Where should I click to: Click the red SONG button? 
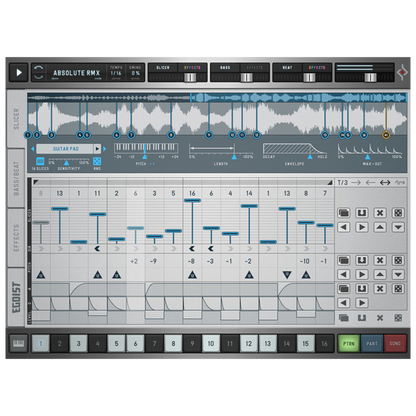[395, 343]
